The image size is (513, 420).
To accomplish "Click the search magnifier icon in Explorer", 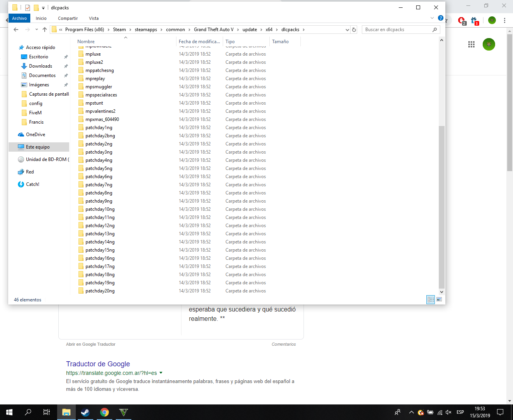I will (x=435, y=30).
